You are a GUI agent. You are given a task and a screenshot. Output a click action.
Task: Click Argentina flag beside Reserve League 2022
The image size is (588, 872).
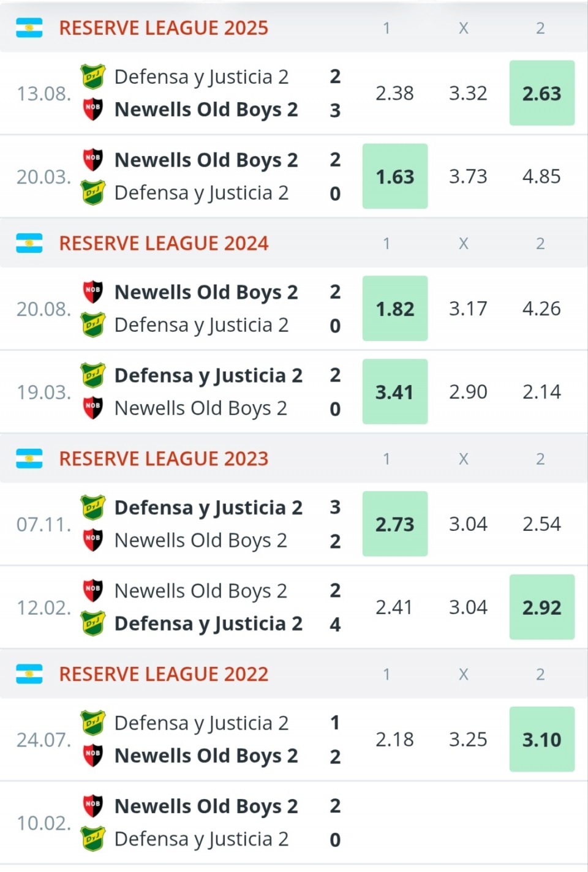pyautogui.click(x=29, y=674)
